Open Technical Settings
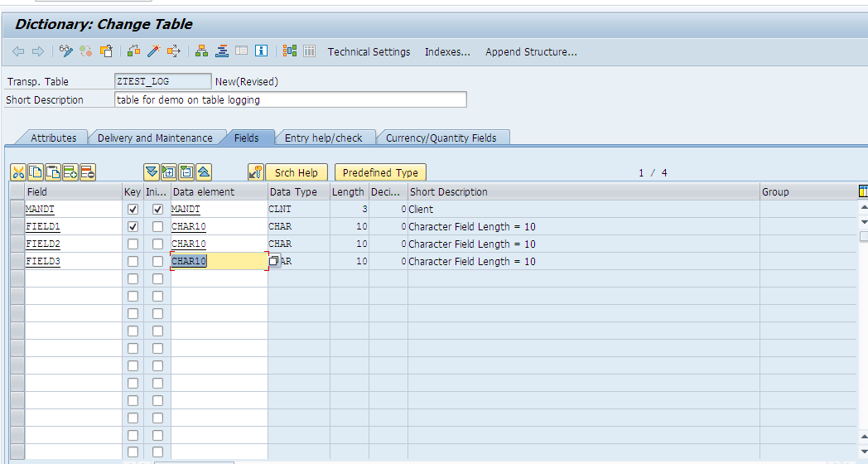 coord(369,51)
